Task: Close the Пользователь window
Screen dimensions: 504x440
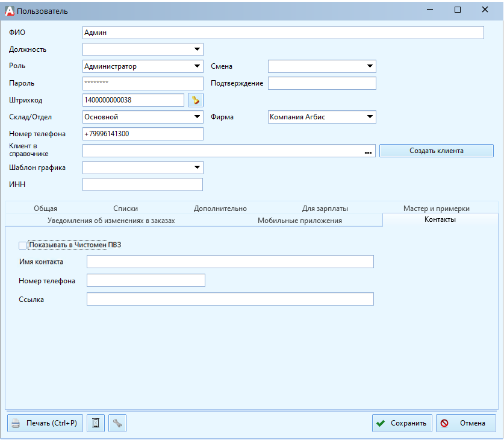Action: tap(485, 10)
